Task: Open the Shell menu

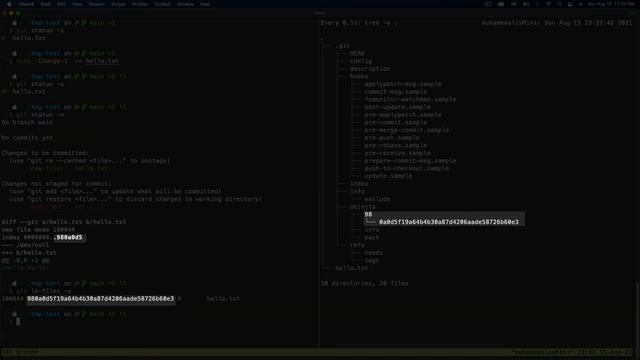Action: click(x=45, y=4)
